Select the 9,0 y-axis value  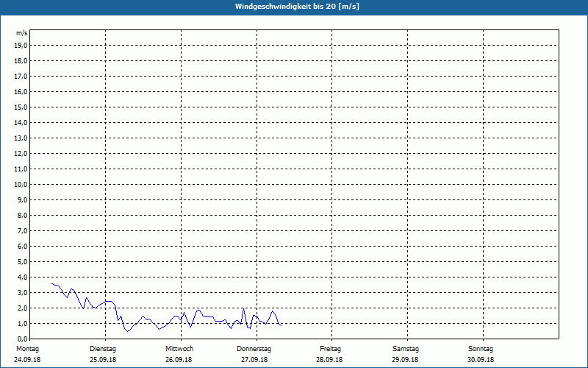(23, 199)
